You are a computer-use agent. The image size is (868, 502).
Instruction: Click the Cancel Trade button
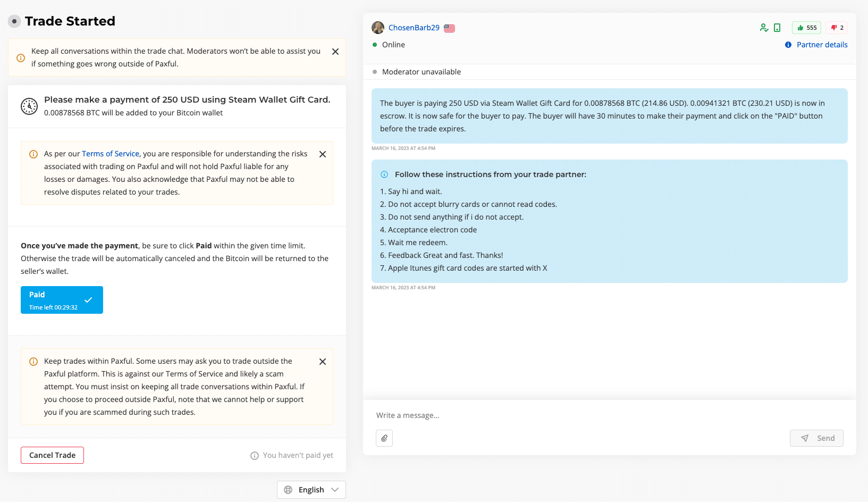pos(52,455)
